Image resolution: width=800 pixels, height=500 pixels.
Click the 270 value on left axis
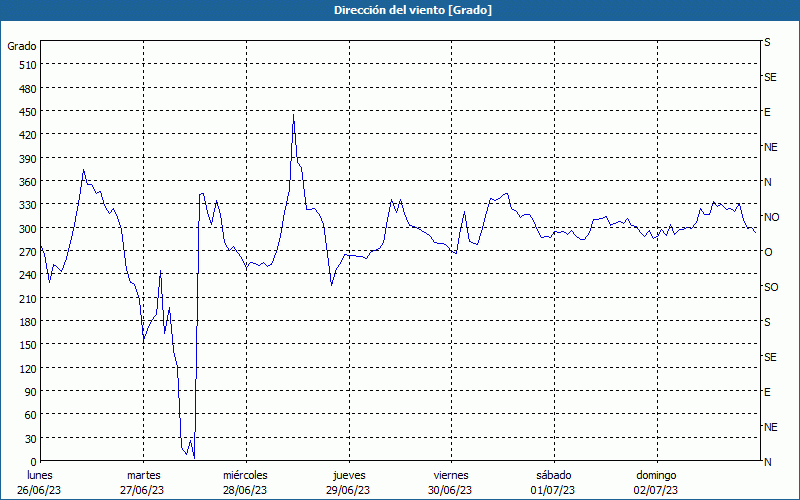tap(28, 252)
